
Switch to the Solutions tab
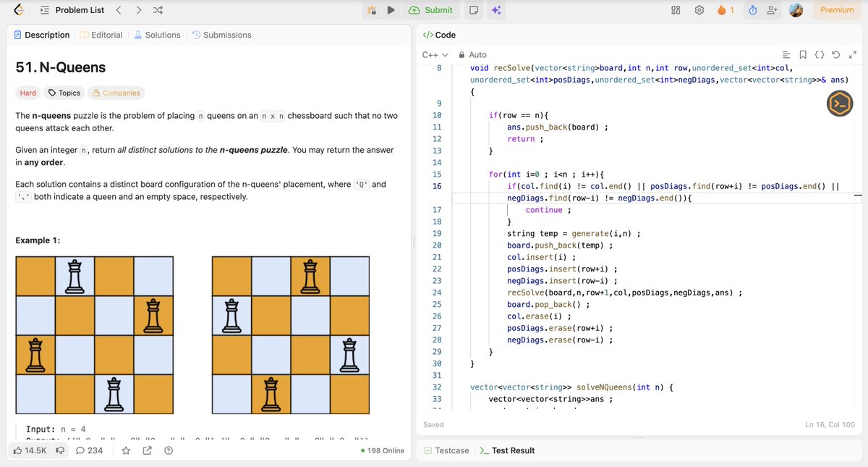pos(157,35)
